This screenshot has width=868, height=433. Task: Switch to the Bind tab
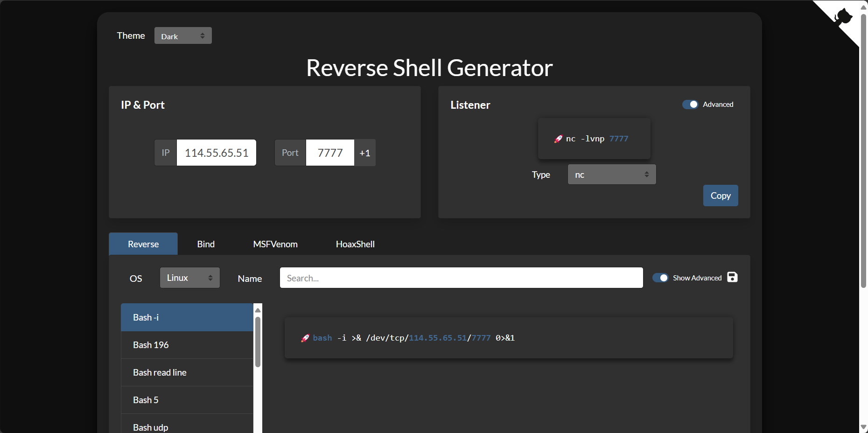tap(206, 244)
